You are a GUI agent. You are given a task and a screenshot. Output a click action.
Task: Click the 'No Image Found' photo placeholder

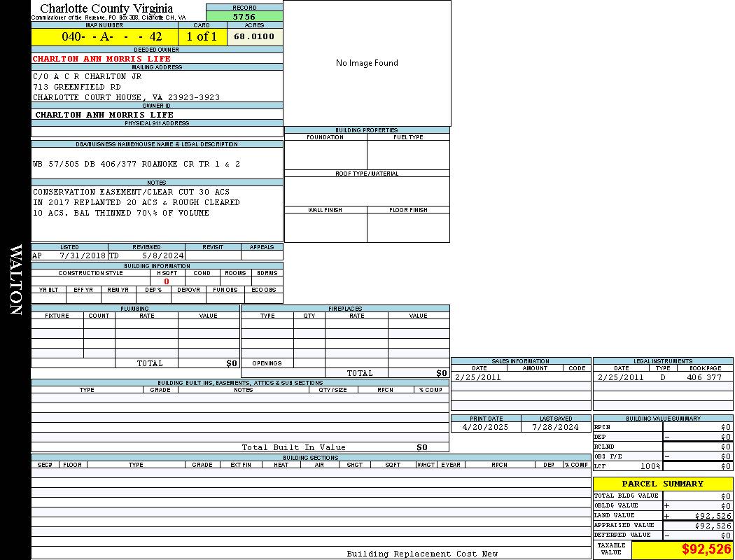click(x=367, y=63)
